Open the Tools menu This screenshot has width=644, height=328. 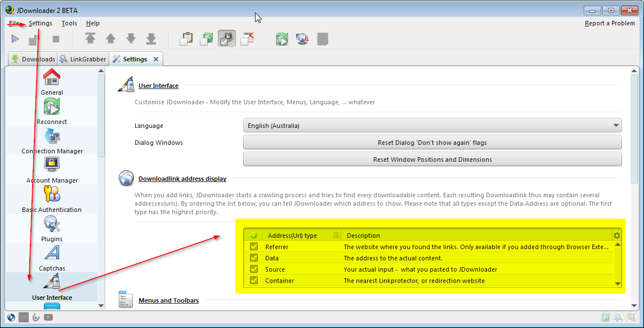pos(69,23)
